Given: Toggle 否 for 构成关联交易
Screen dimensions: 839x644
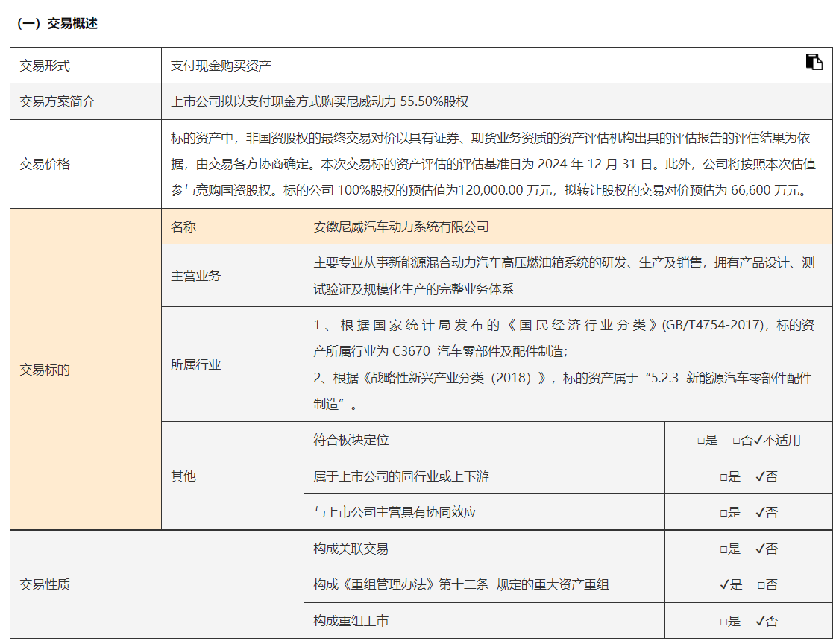Looking at the screenshot, I should click(760, 549).
